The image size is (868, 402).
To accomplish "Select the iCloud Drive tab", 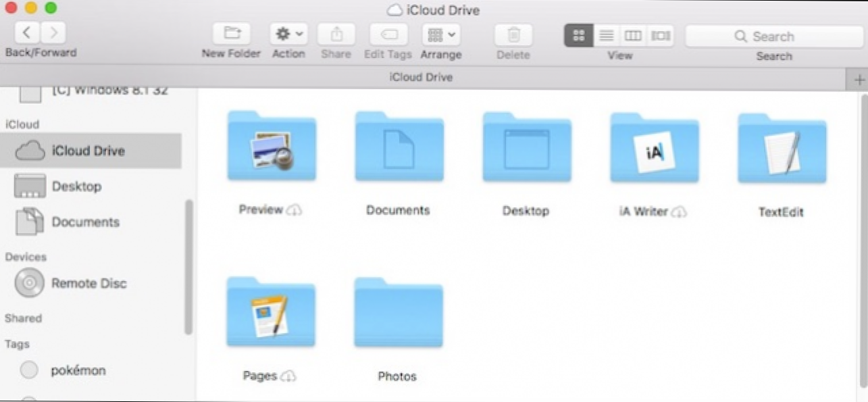I will pos(421,78).
